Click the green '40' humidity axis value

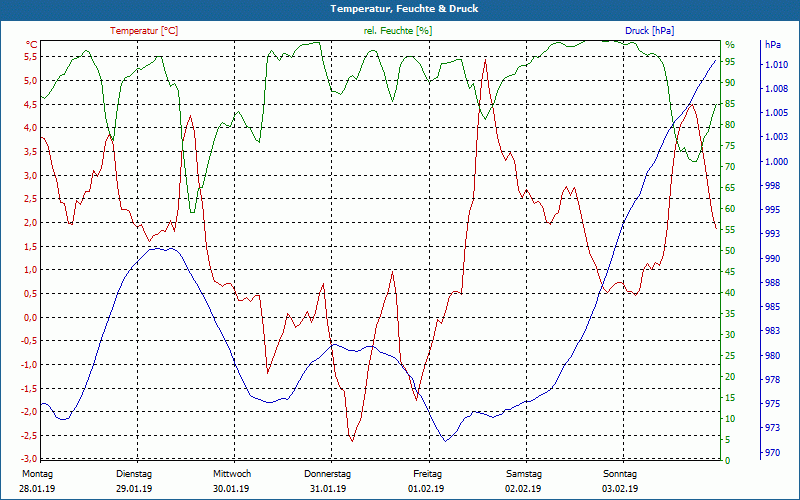730,293
